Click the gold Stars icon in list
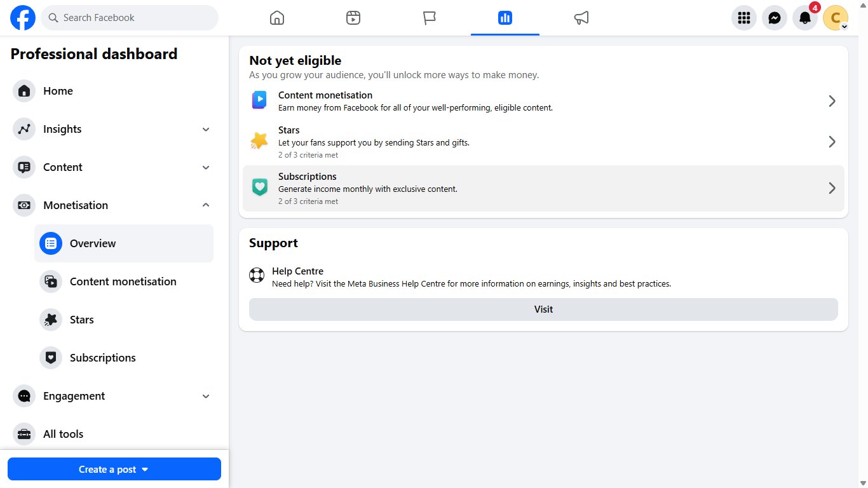 pos(259,141)
